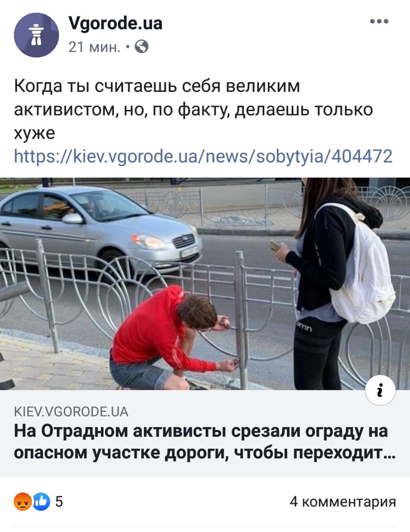Click the KIEV.VGORODE.UA domain label
This screenshot has width=410, height=532.
[x=71, y=412]
